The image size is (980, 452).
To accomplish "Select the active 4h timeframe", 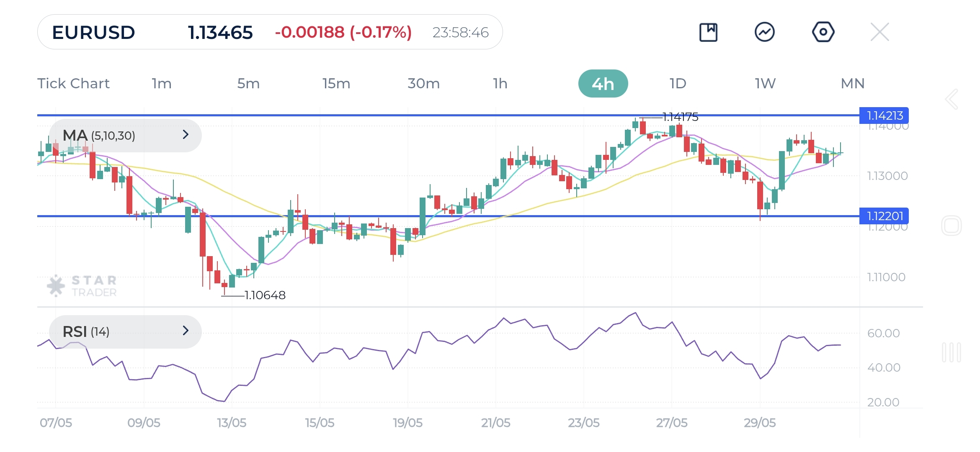I will pyautogui.click(x=603, y=84).
